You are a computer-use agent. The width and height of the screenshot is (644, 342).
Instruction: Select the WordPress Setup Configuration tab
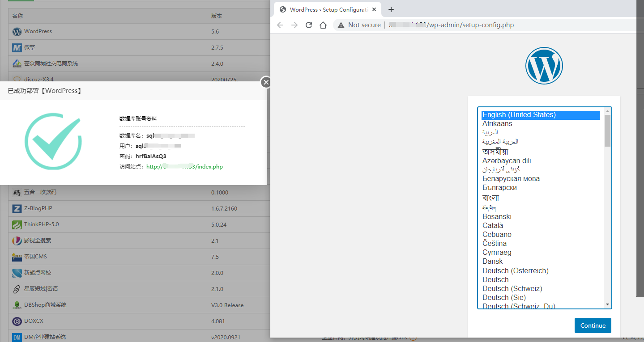(x=328, y=9)
